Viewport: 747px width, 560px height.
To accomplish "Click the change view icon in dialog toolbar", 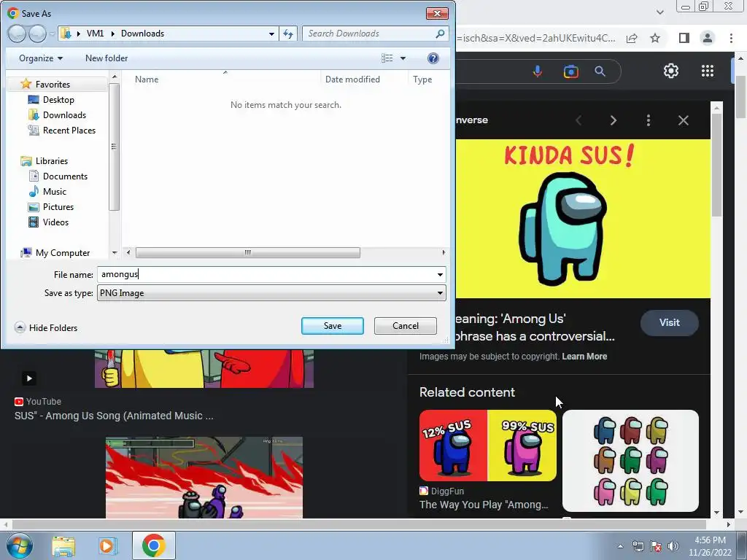I will tap(387, 58).
